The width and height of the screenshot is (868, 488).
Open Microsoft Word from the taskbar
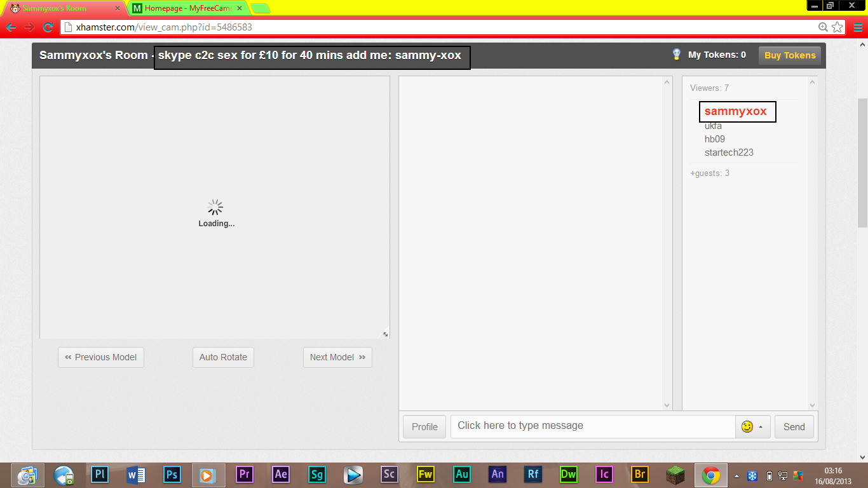[136, 474]
